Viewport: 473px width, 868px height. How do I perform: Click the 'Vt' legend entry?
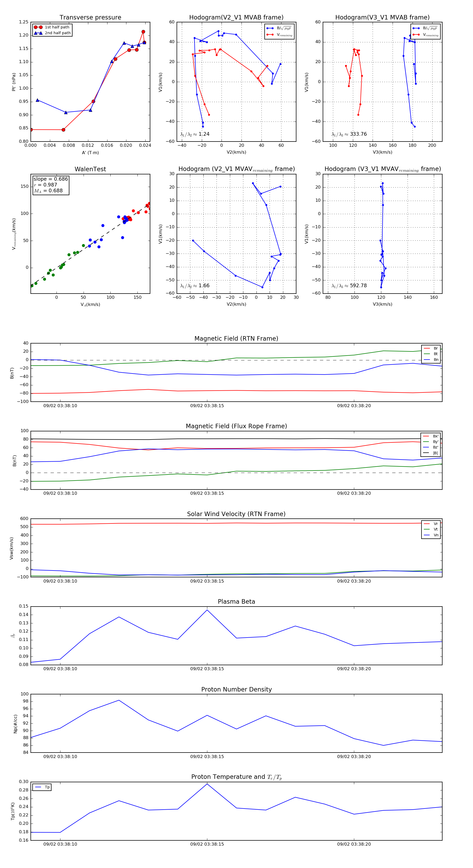(431, 529)
